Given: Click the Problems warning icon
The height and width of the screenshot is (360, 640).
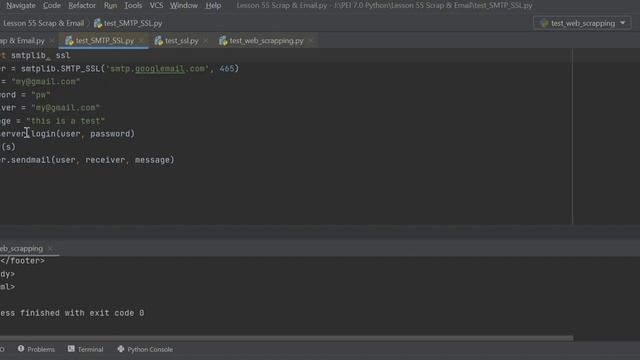Looking at the screenshot, I should click(x=21, y=349).
